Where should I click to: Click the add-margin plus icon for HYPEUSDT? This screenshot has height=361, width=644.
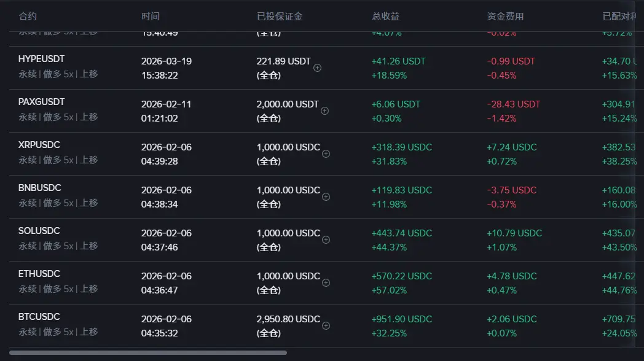pos(318,68)
